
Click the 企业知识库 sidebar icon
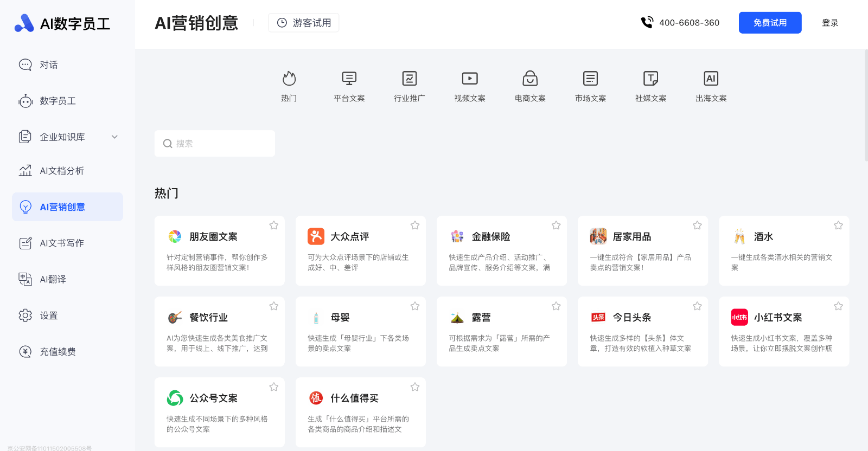click(x=25, y=137)
